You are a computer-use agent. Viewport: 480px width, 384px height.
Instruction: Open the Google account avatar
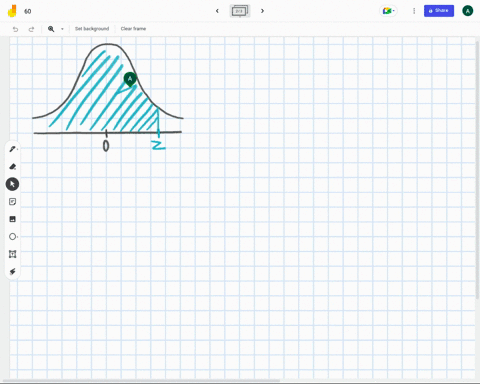[x=467, y=11]
